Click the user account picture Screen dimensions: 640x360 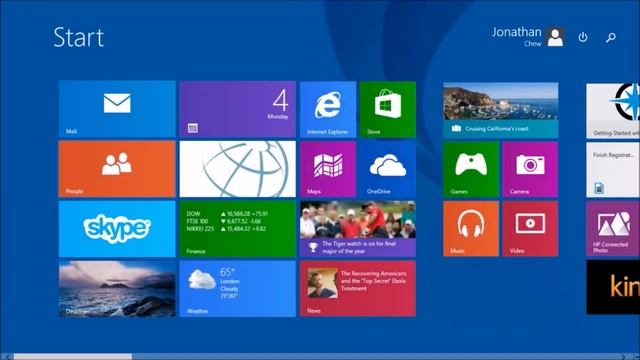[x=555, y=37]
